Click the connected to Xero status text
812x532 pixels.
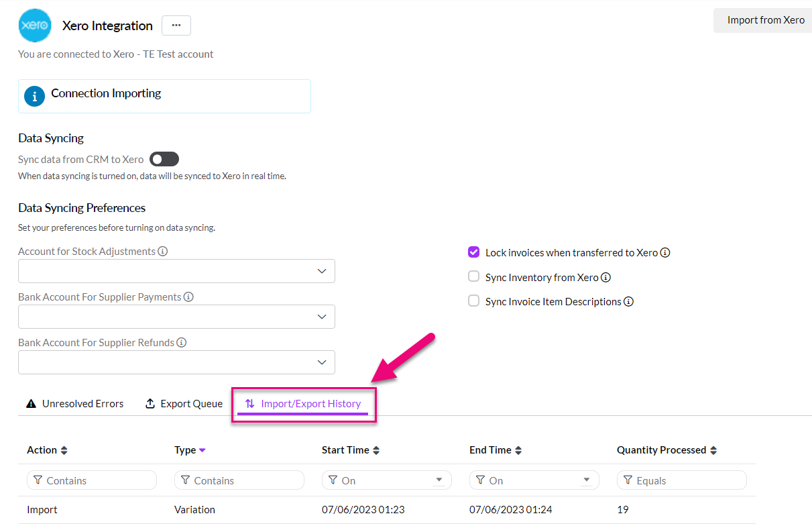[116, 54]
